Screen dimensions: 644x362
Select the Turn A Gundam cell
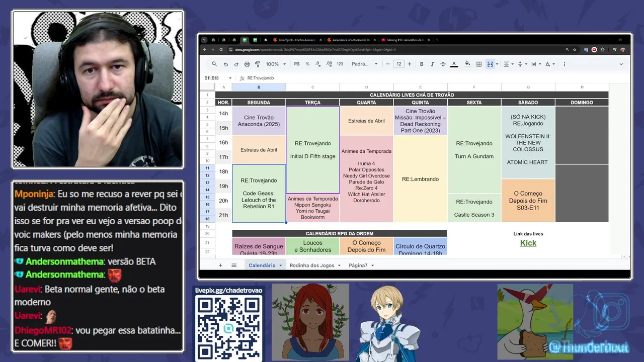474,150
